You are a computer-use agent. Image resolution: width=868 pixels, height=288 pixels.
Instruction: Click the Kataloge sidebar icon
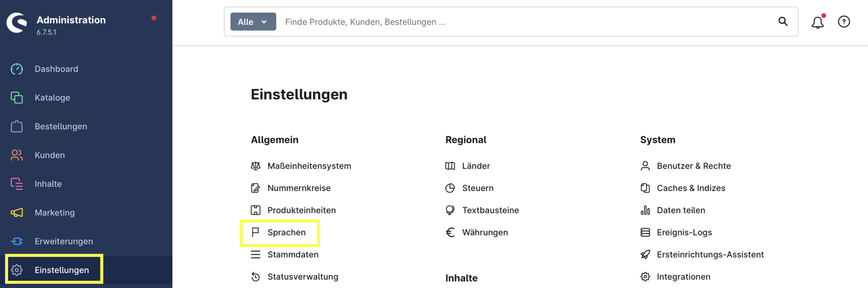tap(17, 98)
